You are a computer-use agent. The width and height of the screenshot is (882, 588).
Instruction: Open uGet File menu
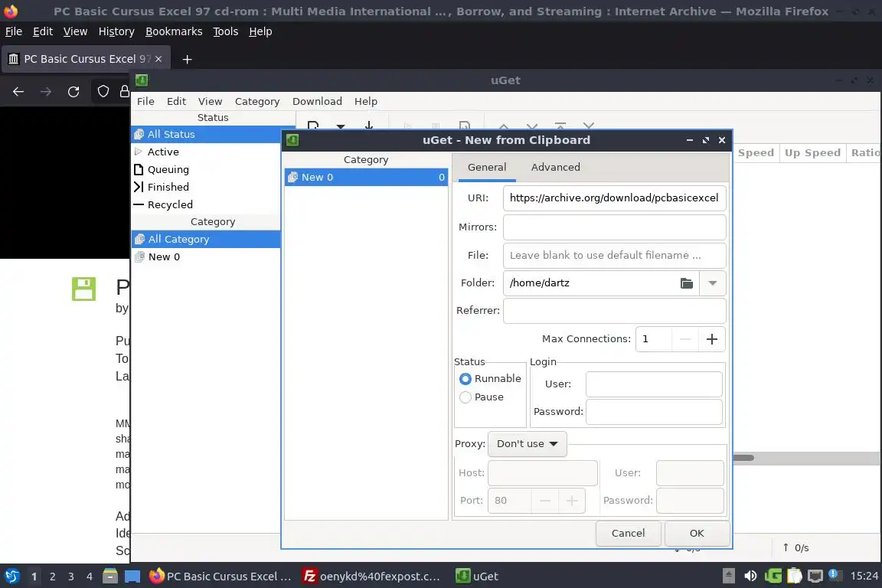[145, 101]
